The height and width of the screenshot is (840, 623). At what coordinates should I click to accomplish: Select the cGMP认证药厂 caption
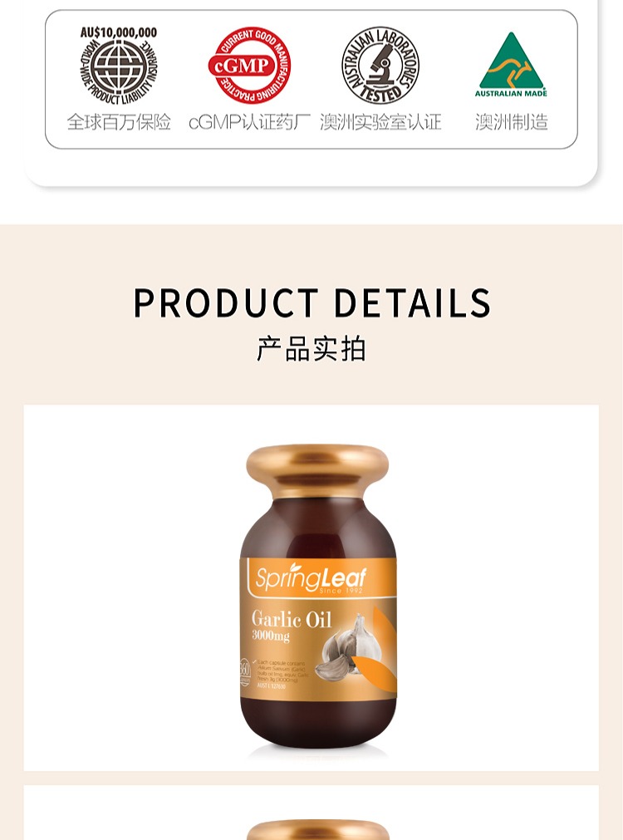point(250,122)
